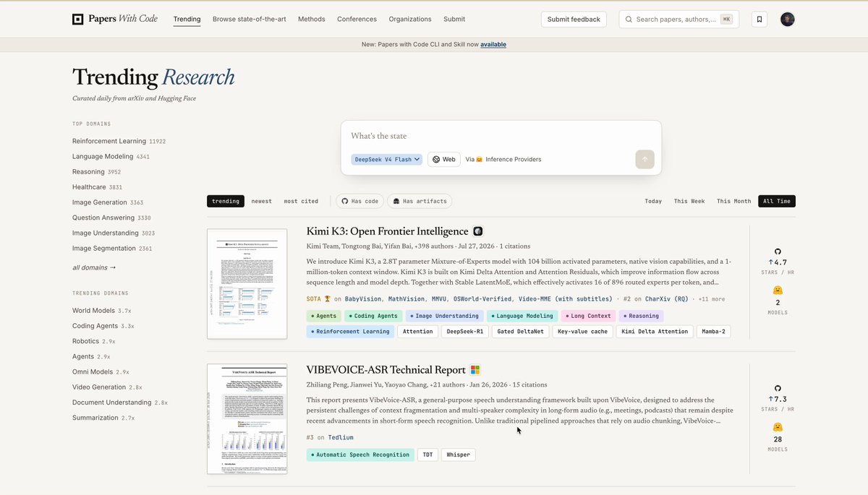Open the Kimi K3 paper thumbnail
Viewport: 868px width, 495px height.
click(247, 284)
